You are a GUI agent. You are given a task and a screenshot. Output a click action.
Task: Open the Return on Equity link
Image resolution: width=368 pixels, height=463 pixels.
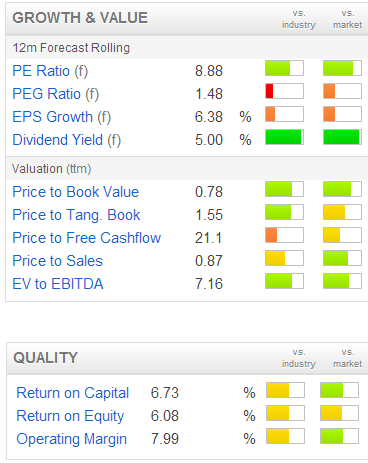70,416
